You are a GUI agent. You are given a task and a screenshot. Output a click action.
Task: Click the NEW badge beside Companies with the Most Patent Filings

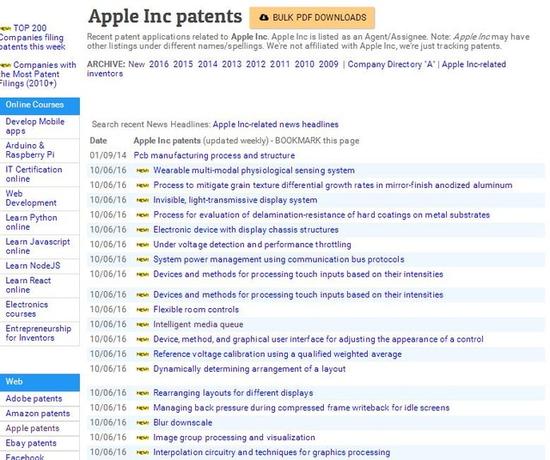(x=6, y=65)
